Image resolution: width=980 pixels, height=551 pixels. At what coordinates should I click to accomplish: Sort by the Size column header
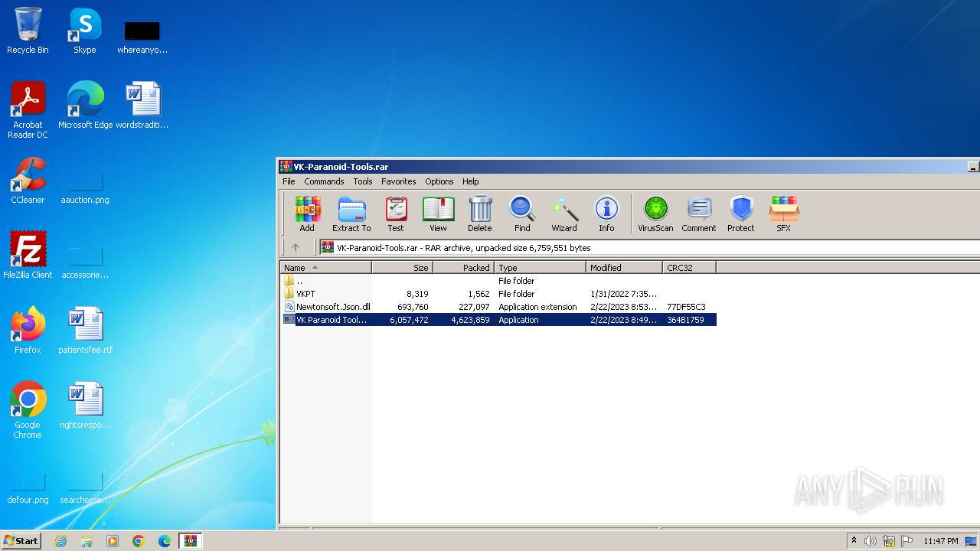(x=403, y=267)
